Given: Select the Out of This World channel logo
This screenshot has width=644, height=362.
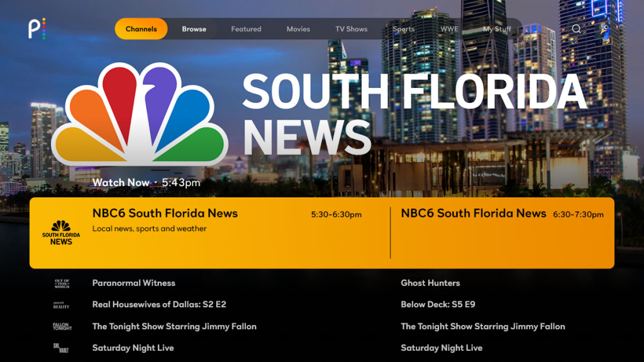Looking at the screenshot, I should (62, 283).
